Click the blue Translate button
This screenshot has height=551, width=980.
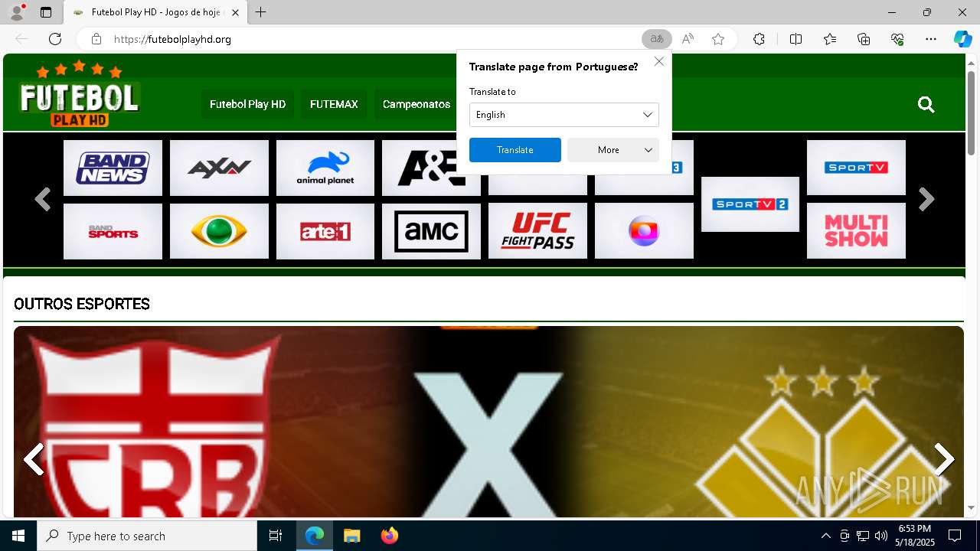[515, 150]
